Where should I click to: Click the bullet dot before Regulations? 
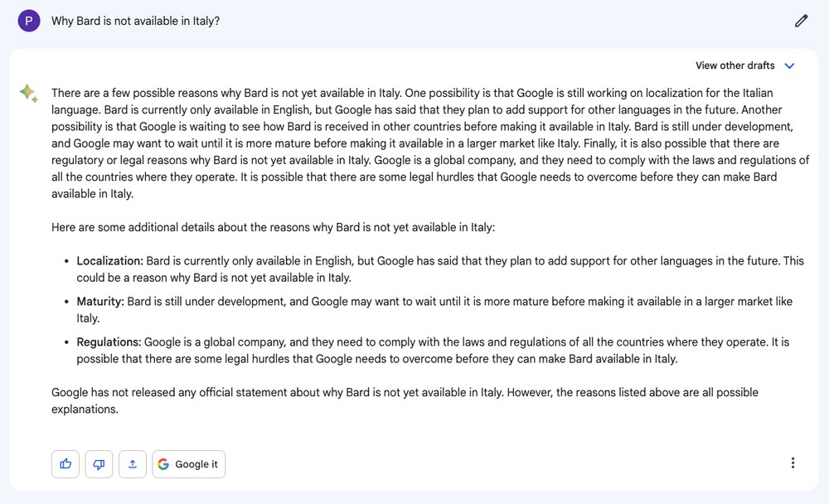66,342
